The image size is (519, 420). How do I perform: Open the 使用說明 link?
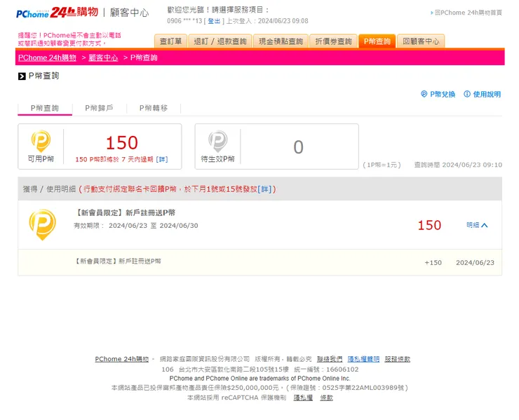(487, 95)
